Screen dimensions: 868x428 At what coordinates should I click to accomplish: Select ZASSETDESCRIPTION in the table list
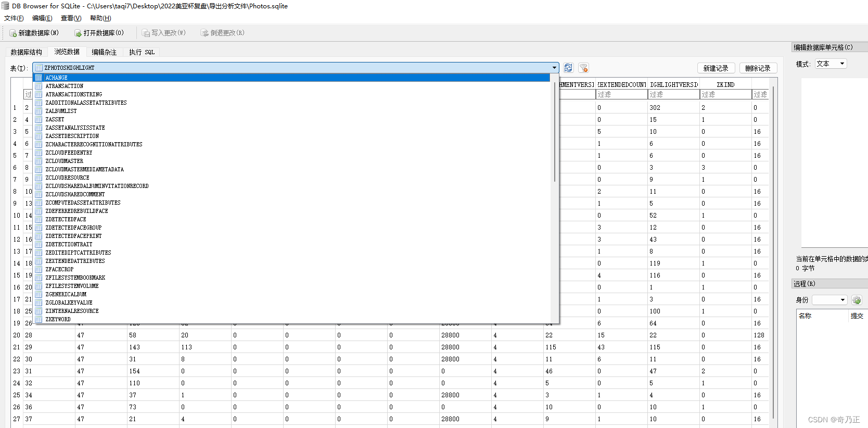pos(292,136)
